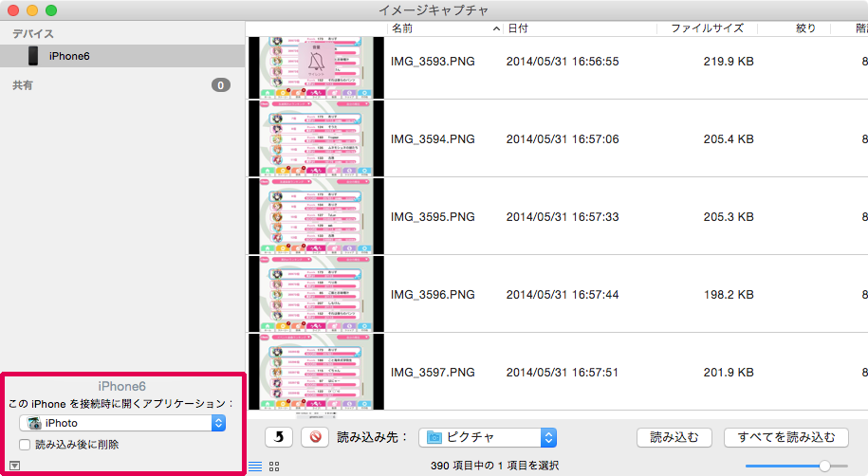868x476 pixels.
Task: Select the IMG_3595.PNG thumbnail
Action: (x=316, y=216)
